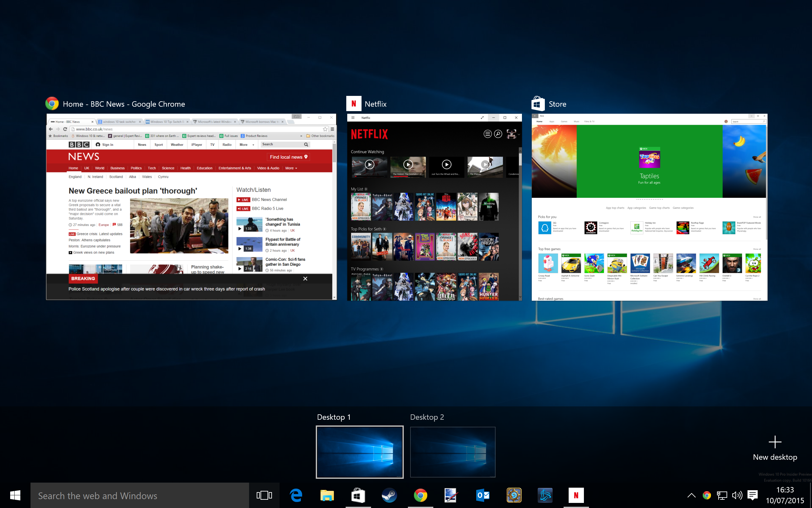
Task: Select the Store window title label
Action: [557, 104]
